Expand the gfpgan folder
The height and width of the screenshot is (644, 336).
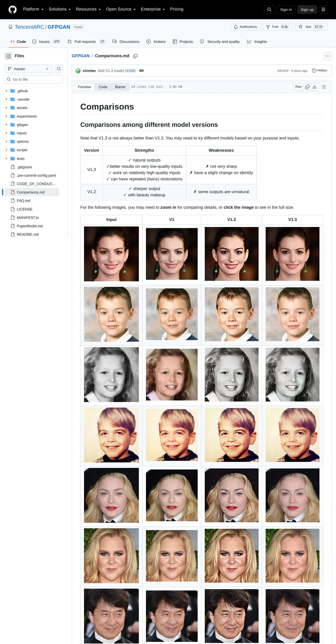tap(6, 125)
